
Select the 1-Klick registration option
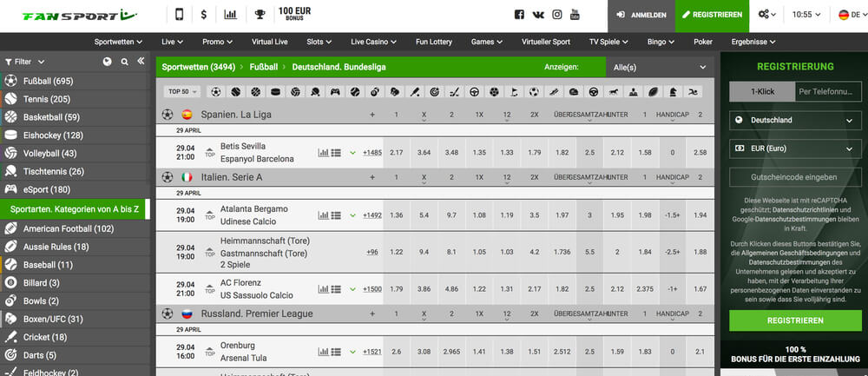click(x=762, y=91)
